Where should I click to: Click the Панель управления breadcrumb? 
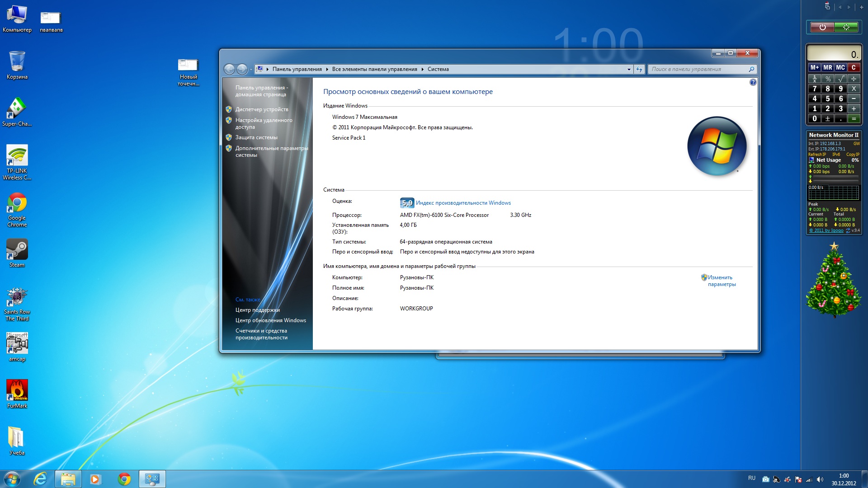click(297, 69)
